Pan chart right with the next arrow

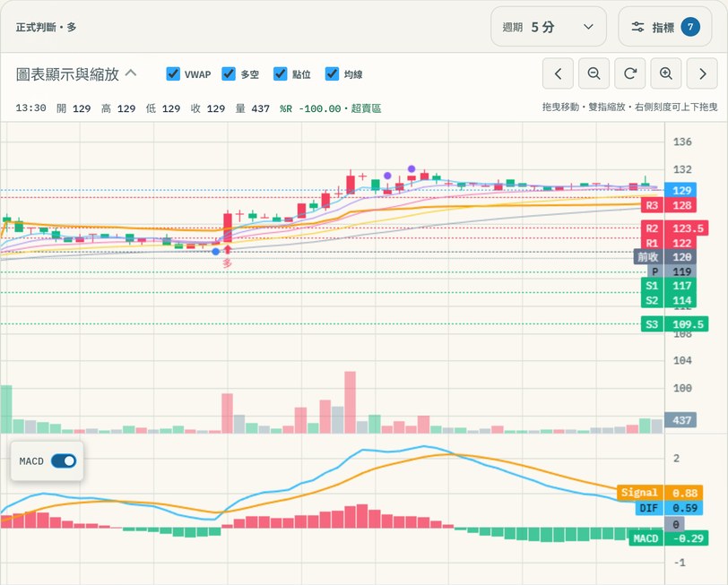point(702,73)
